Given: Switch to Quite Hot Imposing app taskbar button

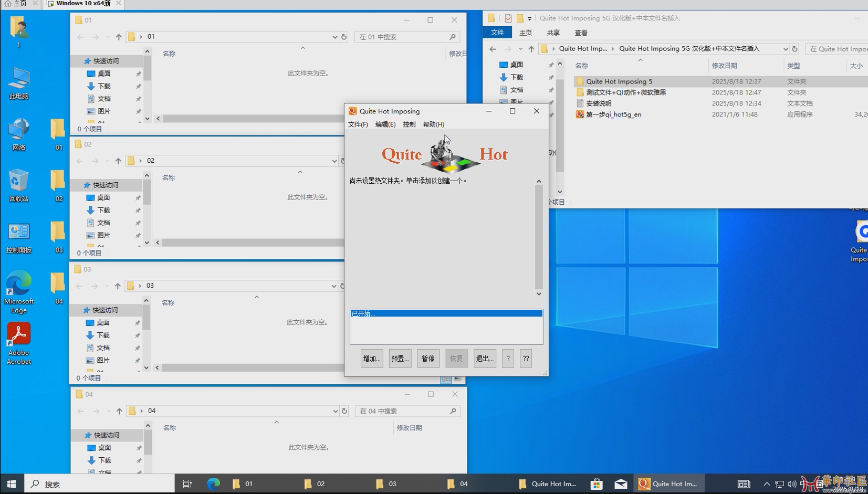Looking at the screenshot, I should [x=668, y=484].
